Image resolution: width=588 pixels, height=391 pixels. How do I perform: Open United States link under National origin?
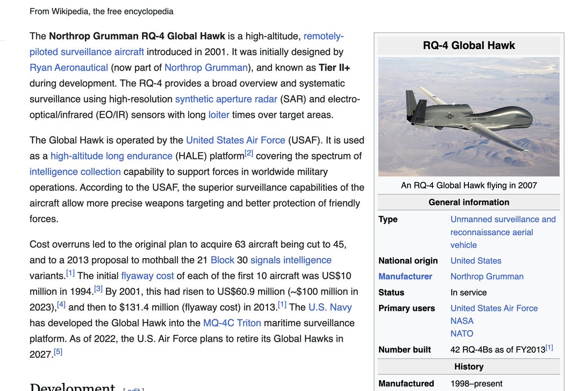coord(476,261)
